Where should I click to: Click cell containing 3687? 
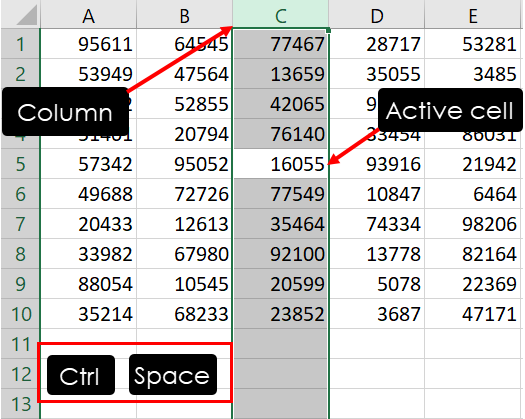[x=377, y=313]
